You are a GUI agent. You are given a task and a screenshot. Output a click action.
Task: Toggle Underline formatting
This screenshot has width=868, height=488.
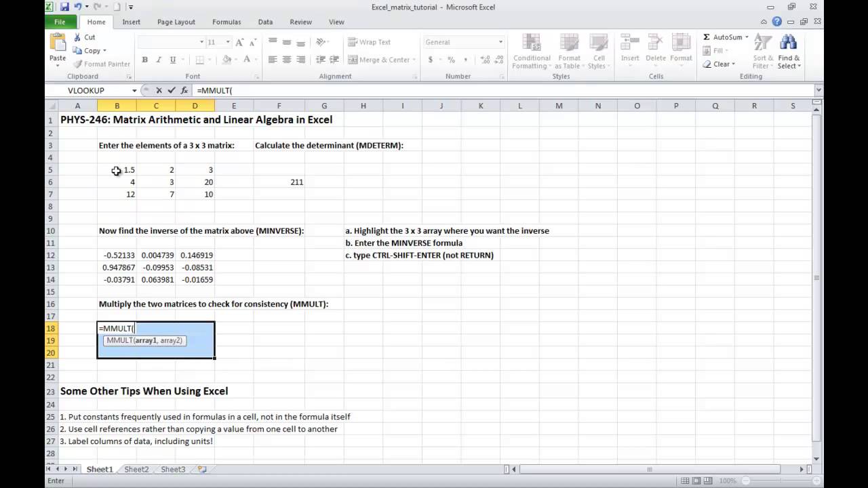172,60
